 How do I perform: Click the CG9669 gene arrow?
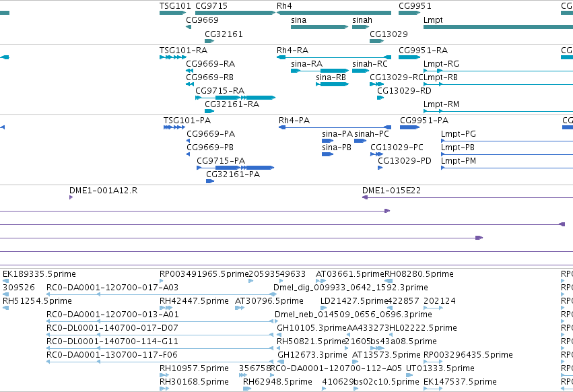click(x=189, y=27)
